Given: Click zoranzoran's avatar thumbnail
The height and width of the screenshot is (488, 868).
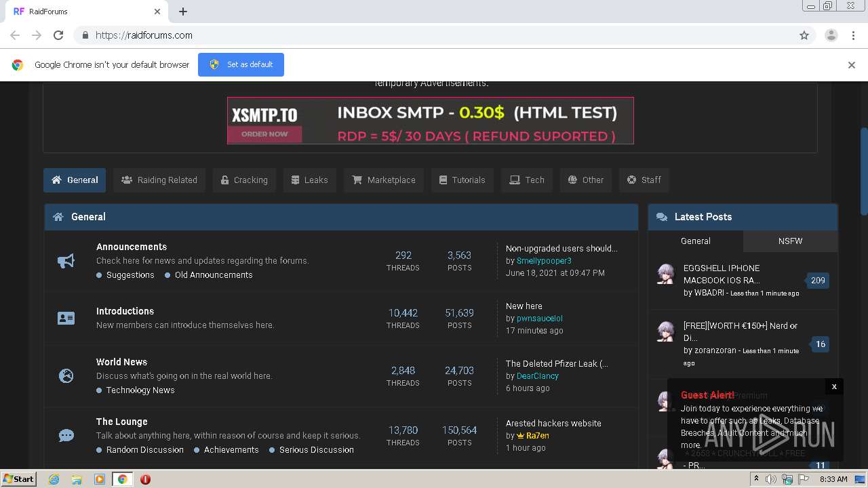Looking at the screenshot, I should (x=666, y=331).
